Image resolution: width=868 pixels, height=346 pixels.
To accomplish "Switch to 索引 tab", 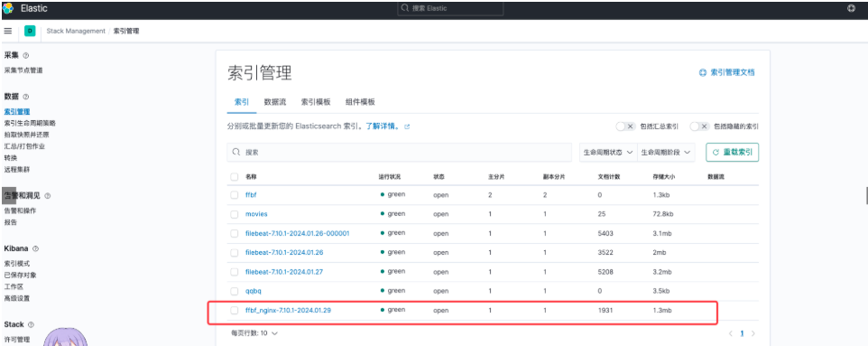I will [x=241, y=102].
